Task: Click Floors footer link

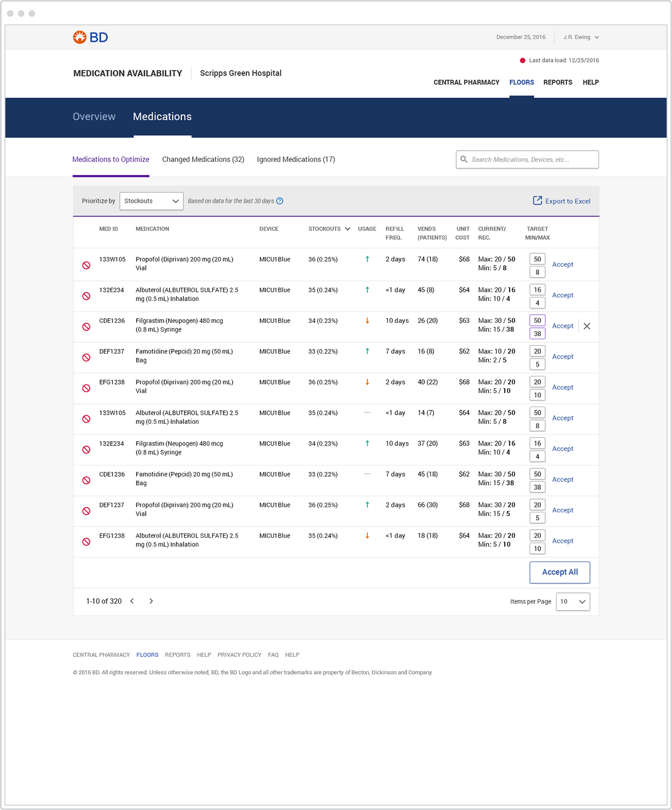Action: click(x=147, y=655)
